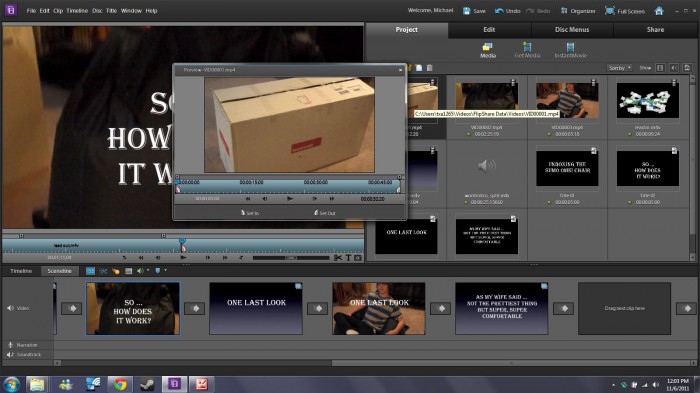The image size is (700, 393).
Task: Play the main monitor video
Action: point(183,258)
